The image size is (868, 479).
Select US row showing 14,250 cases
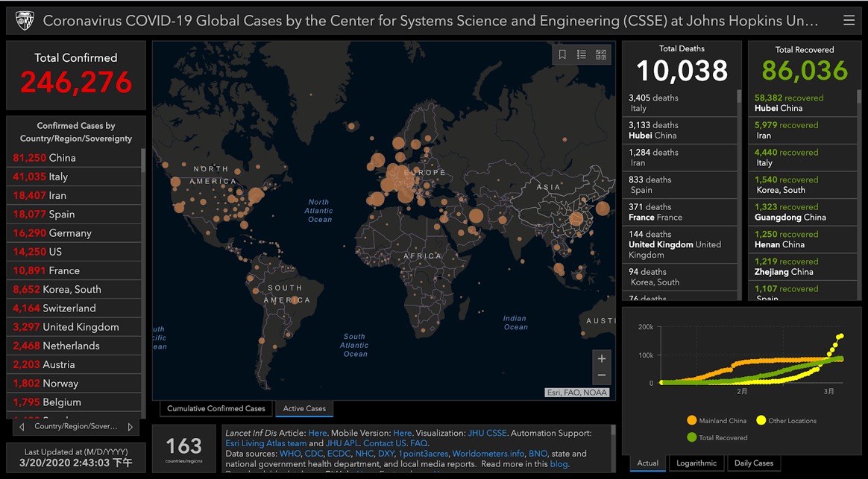(x=74, y=252)
